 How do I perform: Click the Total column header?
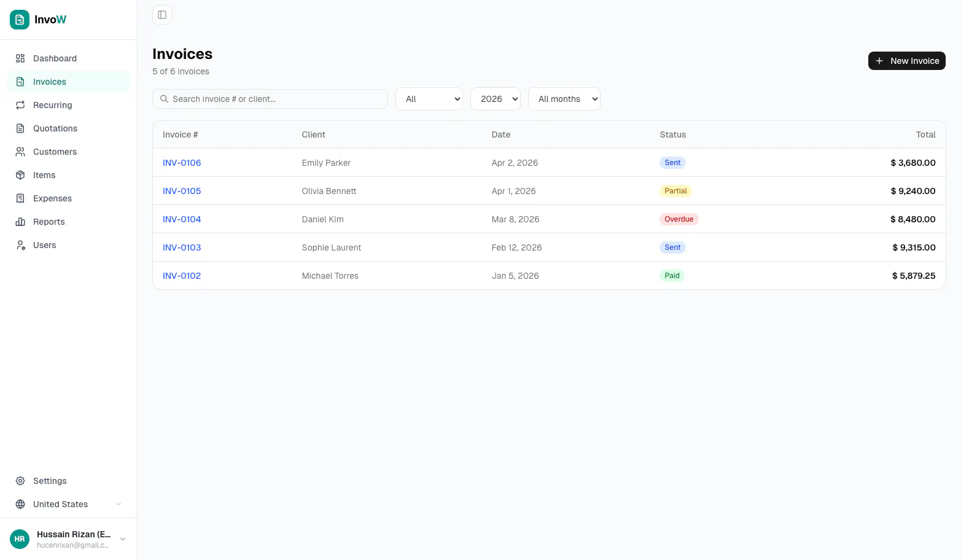[x=925, y=134]
